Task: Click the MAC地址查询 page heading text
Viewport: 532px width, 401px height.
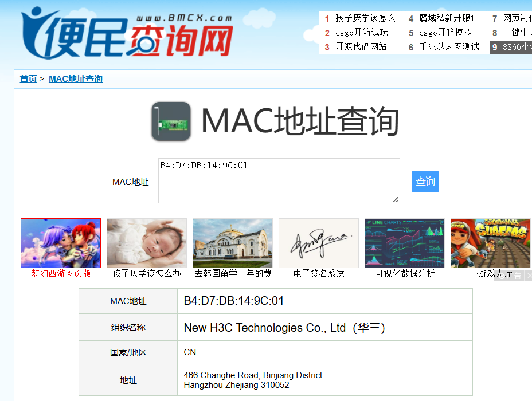Action: click(300, 121)
